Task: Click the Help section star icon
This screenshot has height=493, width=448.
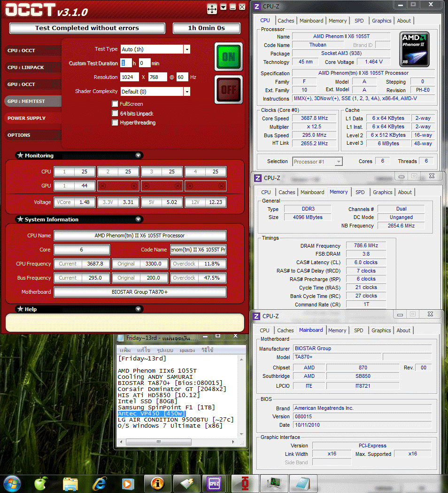Action: pos(20,309)
